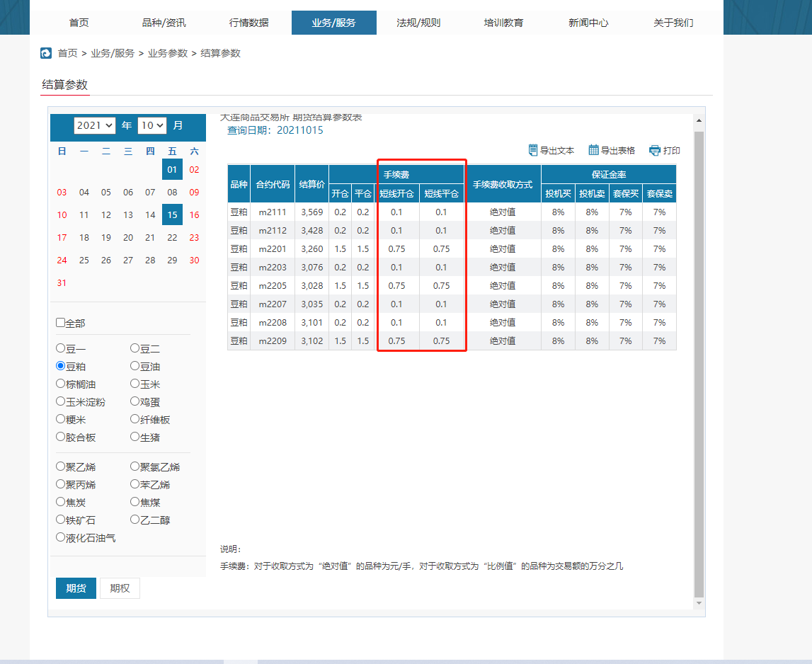The image size is (812, 664).
Task: Check the 全部 checkbox
Action: pyautogui.click(x=60, y=323)
